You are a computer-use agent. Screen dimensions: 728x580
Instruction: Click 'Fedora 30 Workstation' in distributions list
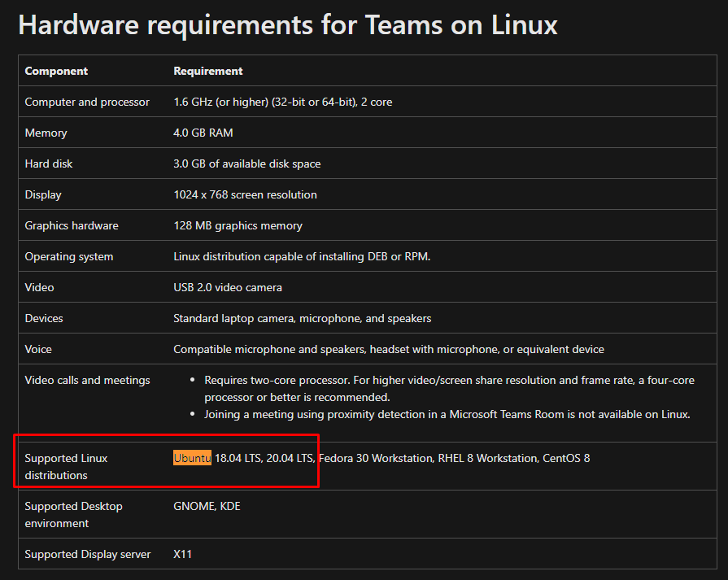point(376,458)
